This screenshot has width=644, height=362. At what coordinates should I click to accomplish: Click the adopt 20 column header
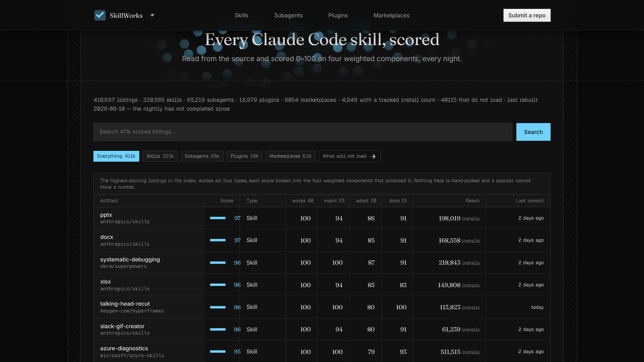point(366,201)
